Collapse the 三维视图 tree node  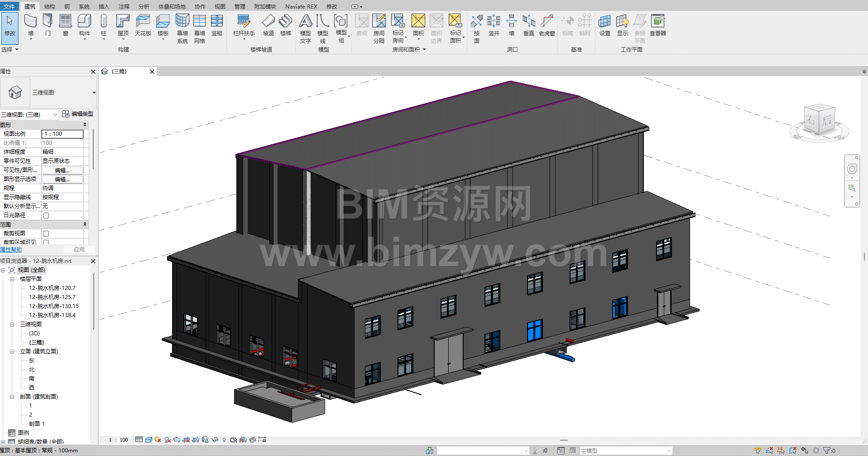[12, 324]
